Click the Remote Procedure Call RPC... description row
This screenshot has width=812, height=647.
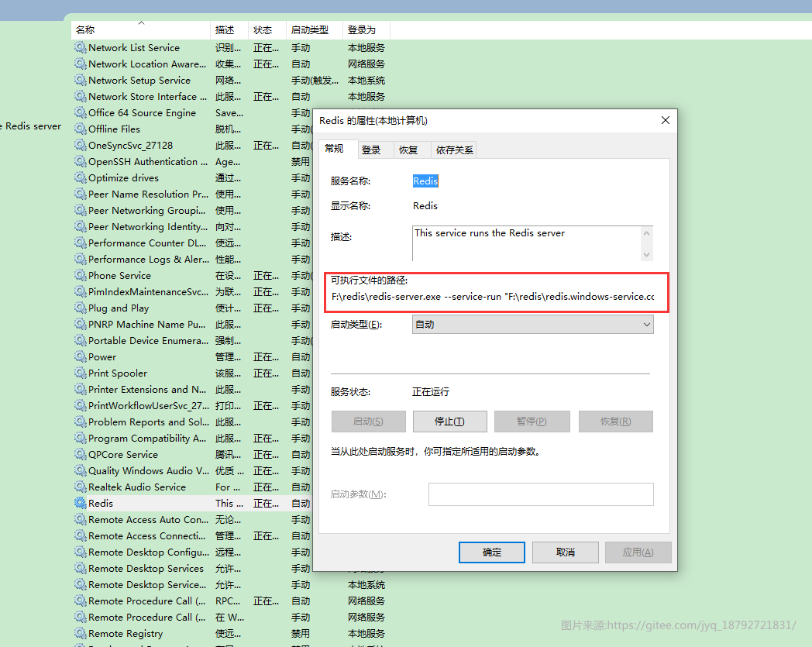(x=228, y=601)
